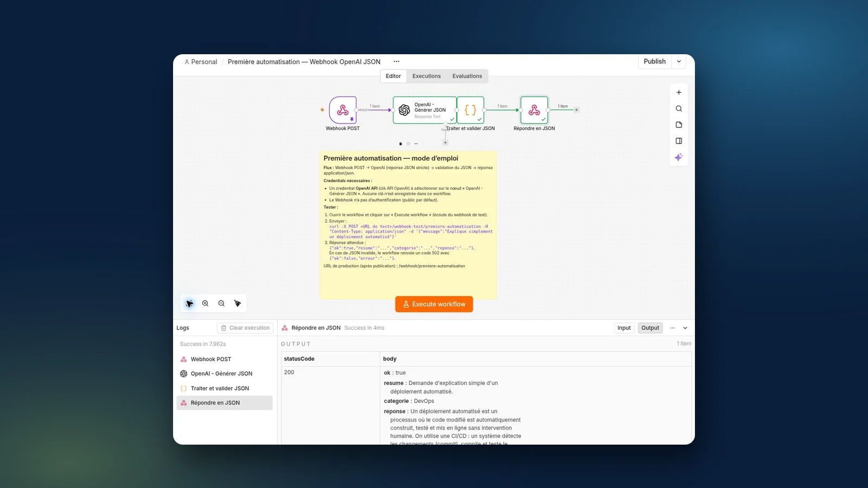Viewport: 868px width, 488px height.
Task: Click the workflow title Première automatisation
Action: point(304,62)
